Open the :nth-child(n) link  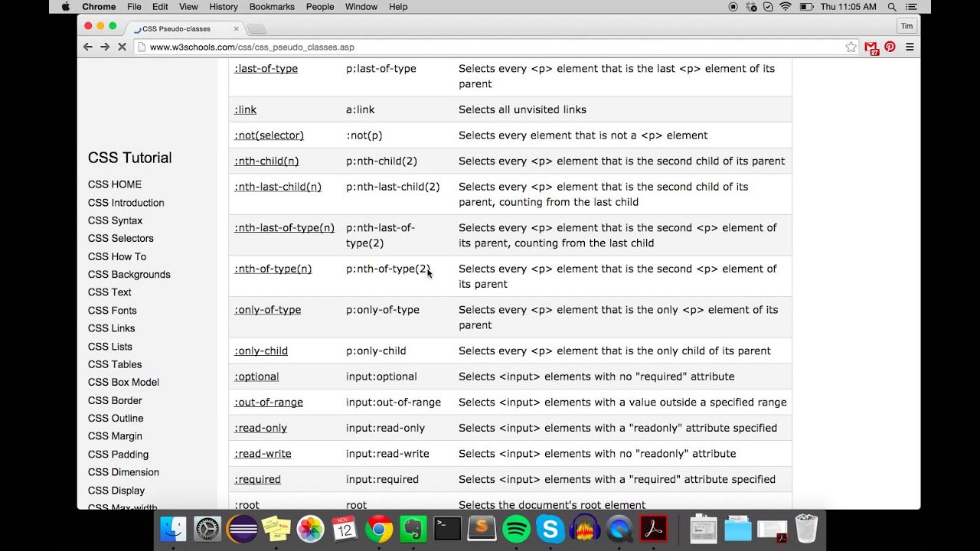(x=266, y=161)
